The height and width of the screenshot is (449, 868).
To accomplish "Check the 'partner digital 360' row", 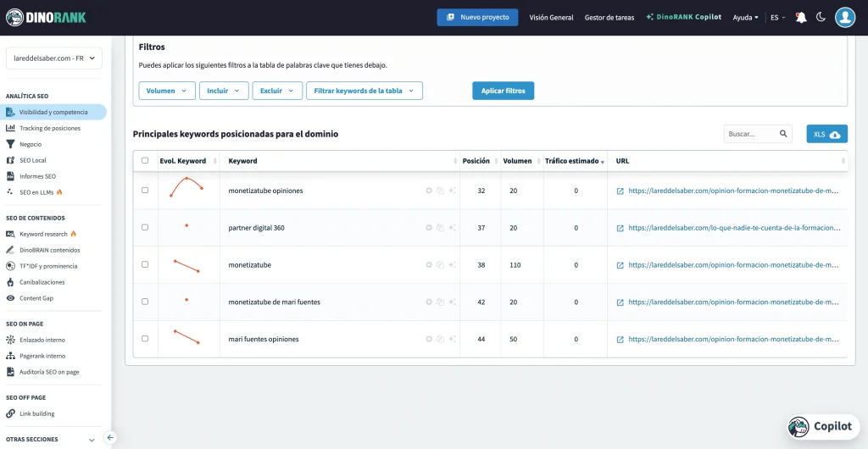I will [145, 227].
